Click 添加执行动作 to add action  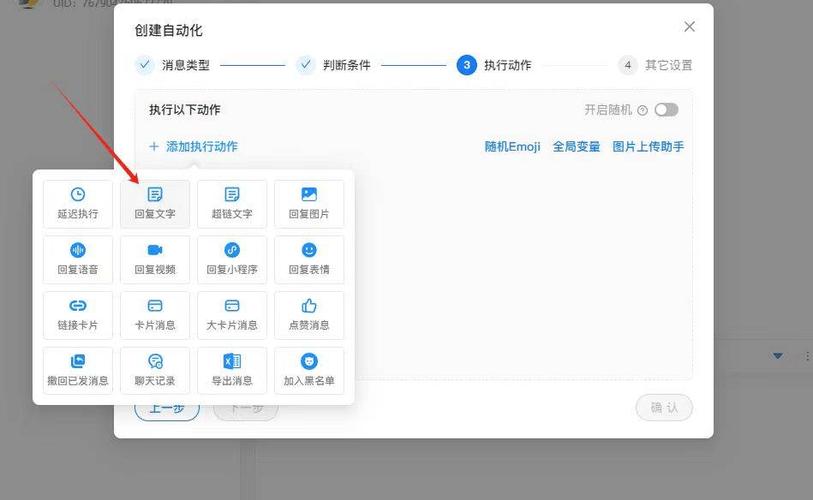193,147
